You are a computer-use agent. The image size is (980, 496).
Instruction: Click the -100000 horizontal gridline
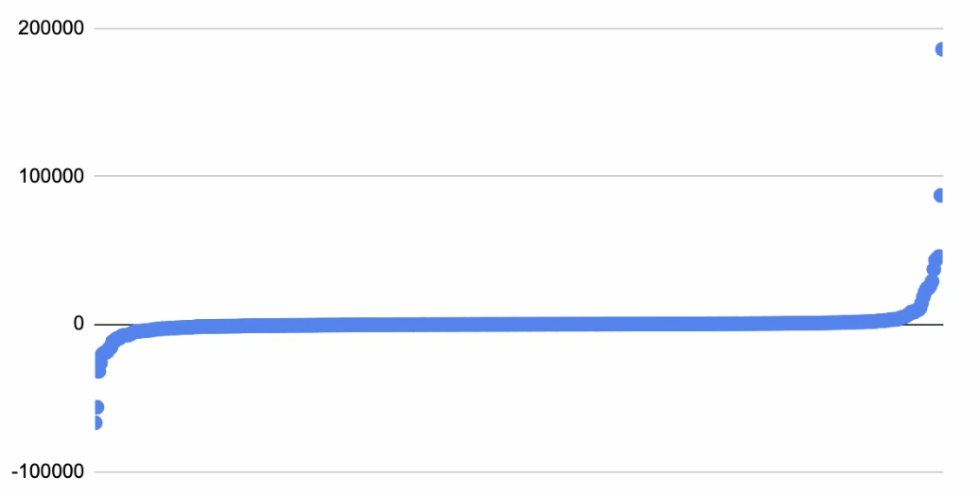(x=473, y=471)
